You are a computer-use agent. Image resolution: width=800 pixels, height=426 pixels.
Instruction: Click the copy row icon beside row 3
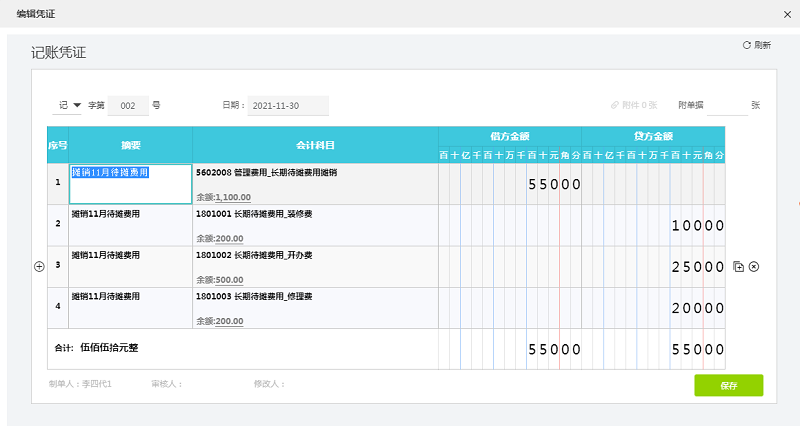tap(738, 266)
